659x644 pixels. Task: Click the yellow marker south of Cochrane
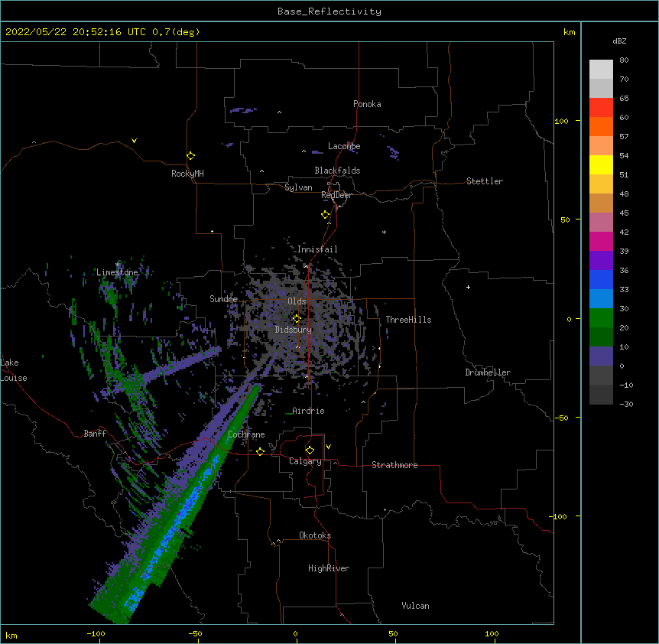(260, 452)
